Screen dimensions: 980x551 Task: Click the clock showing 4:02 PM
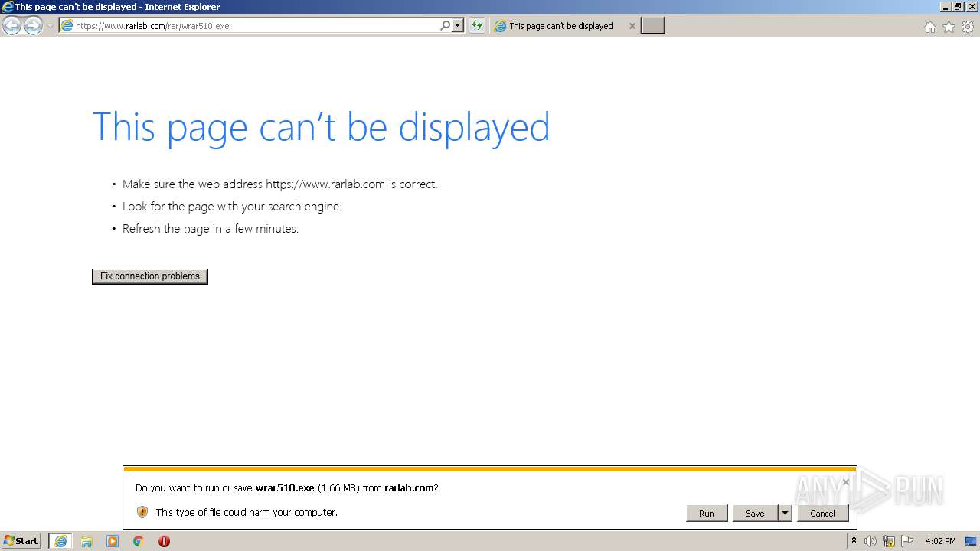(940, 541)
